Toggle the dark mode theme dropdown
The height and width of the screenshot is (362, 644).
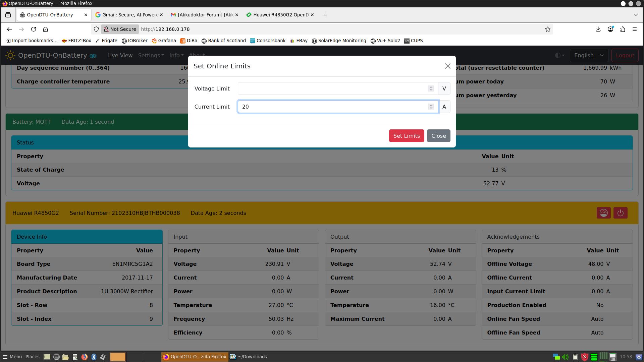click(559, 55)
